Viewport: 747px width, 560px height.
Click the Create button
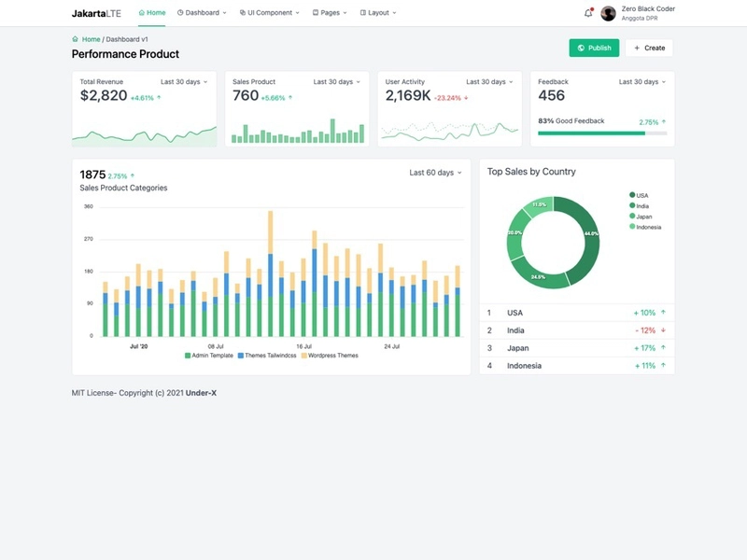649,48
